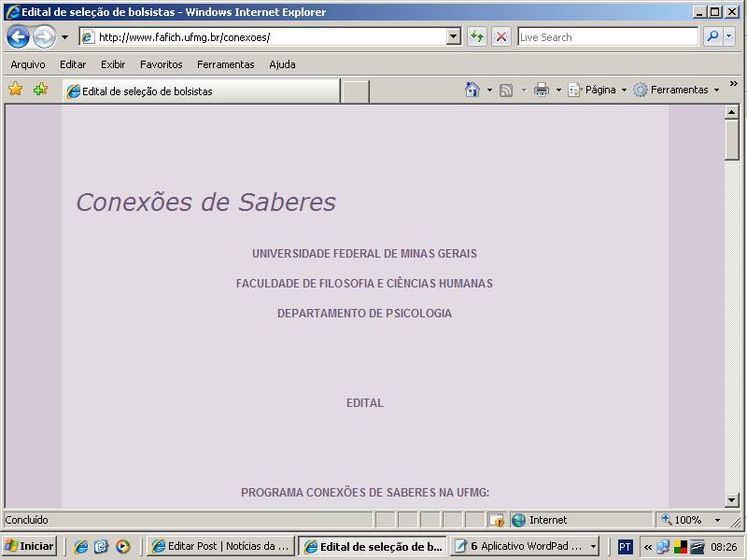
Task: Click the Live Search input box
Action: coord(608,36)
